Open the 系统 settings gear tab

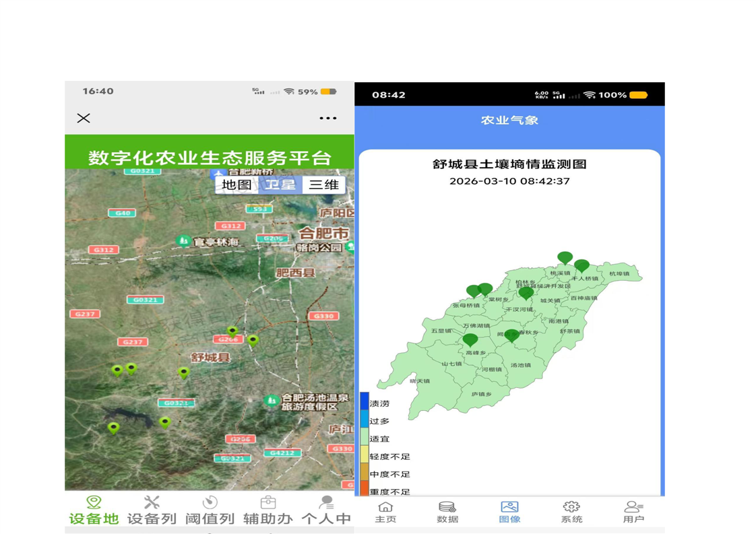pos(571,512)
